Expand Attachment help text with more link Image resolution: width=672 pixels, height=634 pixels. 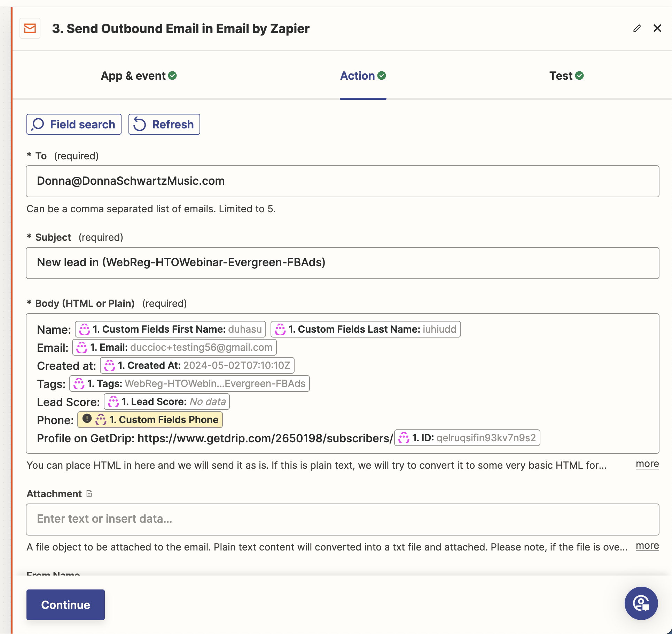pos(647,546)
